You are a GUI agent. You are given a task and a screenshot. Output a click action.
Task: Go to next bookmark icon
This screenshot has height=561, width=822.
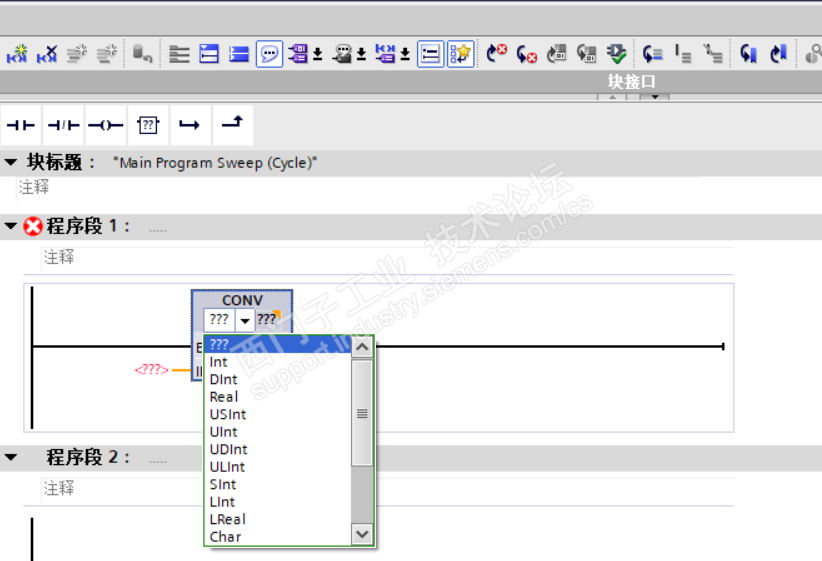(778, 54)
